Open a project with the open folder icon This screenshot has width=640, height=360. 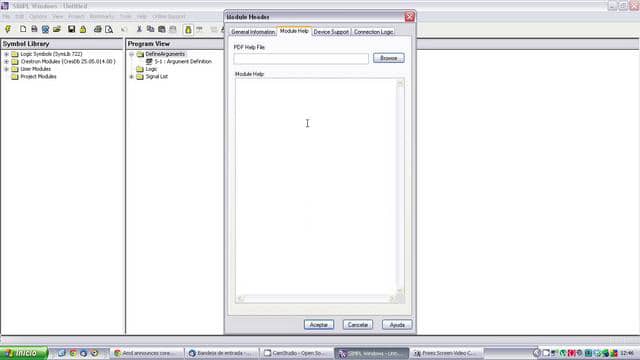pos(57,29)
